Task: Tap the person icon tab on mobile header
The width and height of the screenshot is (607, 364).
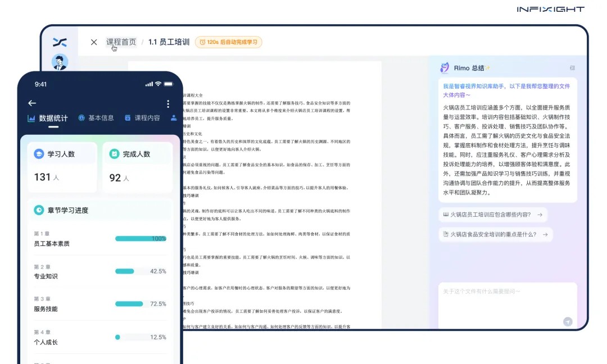Action: coord(173,117)
